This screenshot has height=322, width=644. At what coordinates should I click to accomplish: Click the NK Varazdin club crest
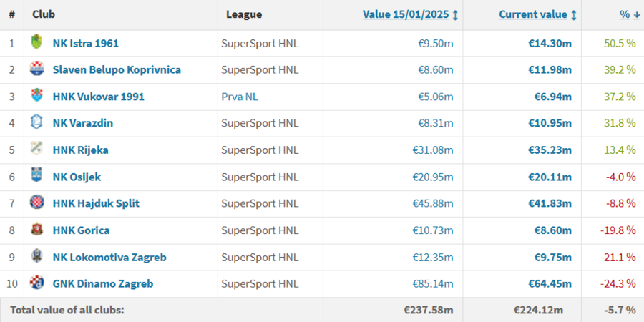pos(36,122)
